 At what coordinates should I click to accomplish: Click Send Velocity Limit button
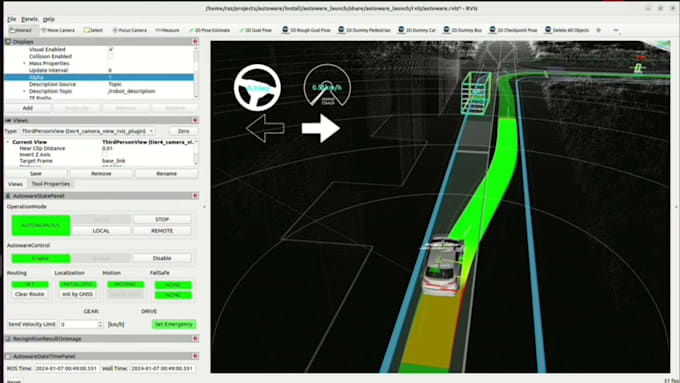(x=32, y=324)
